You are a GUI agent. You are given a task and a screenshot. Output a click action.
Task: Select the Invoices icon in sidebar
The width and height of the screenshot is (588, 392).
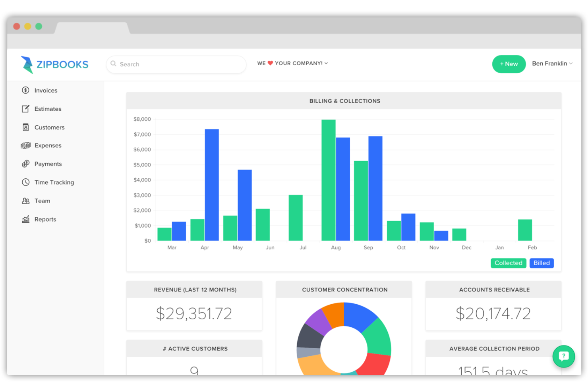click(x=25, y=90)
